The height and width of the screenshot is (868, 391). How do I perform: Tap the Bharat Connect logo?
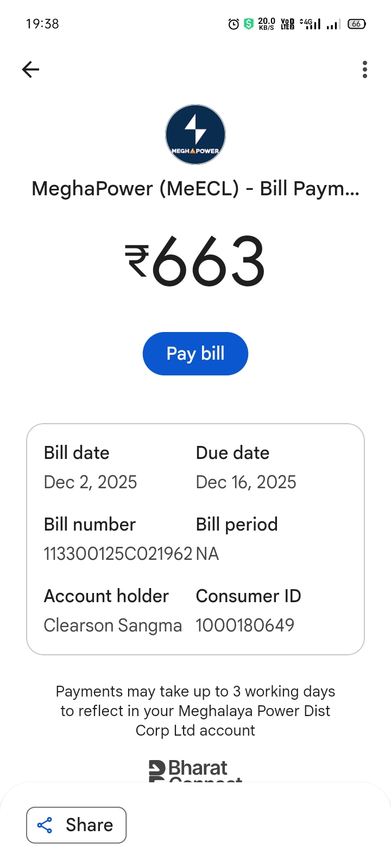[x=195, y=770]
